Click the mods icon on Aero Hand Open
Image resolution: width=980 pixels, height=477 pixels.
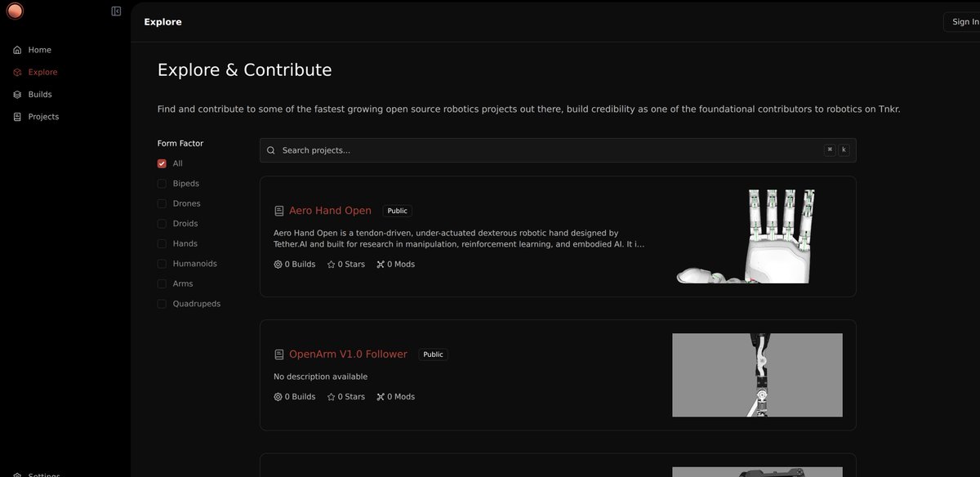(x=380, y=265)
